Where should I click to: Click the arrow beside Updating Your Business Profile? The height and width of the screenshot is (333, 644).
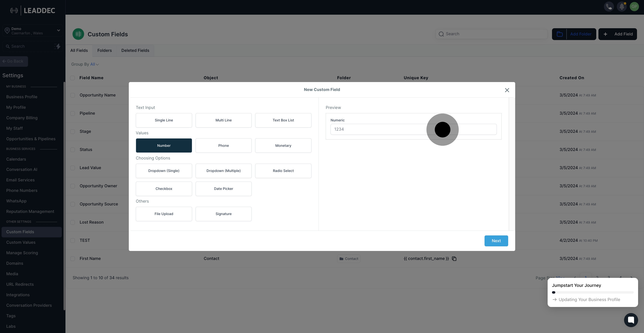[554, 300]
